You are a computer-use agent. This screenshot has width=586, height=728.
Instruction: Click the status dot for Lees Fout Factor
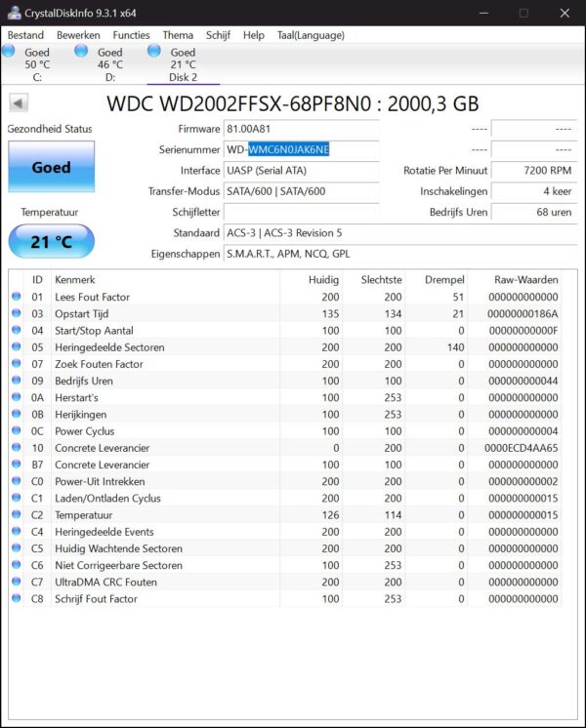pos(17,297)
